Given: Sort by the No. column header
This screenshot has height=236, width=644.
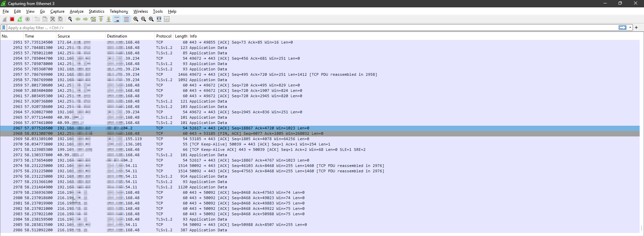Looking at the screenshot, I should 12,36.
